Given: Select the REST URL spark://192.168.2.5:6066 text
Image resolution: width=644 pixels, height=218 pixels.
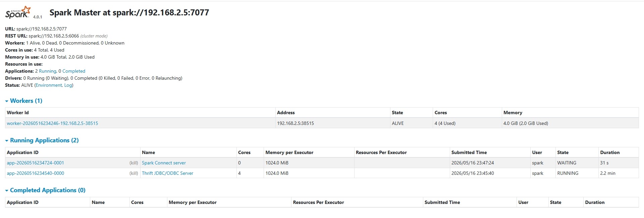Looking at the screenshot, I should pos(54,36).
